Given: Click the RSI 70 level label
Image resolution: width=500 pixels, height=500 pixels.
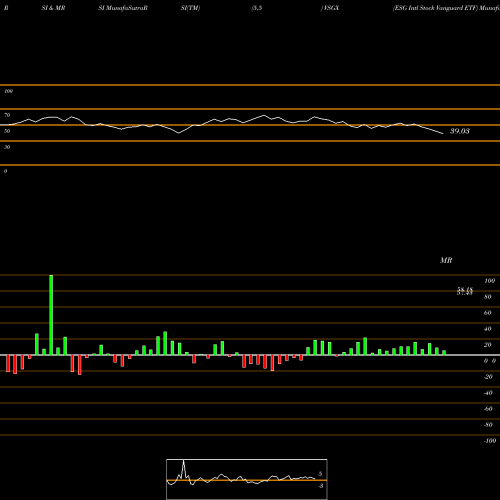Looking at the screenshot, I should pyautogui.click(x=7, y=115).
